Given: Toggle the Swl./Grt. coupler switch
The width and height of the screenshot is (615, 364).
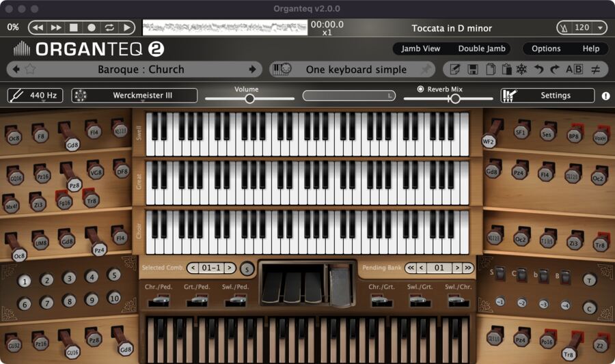Looking at the screenshot, I should tap(420, 300).
